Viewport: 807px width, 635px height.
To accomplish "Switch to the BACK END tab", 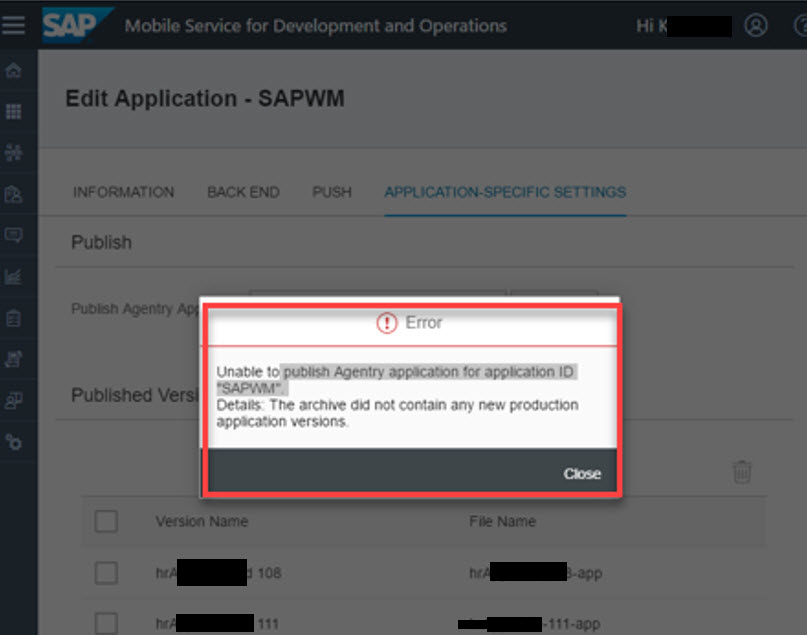I will 243,192.
